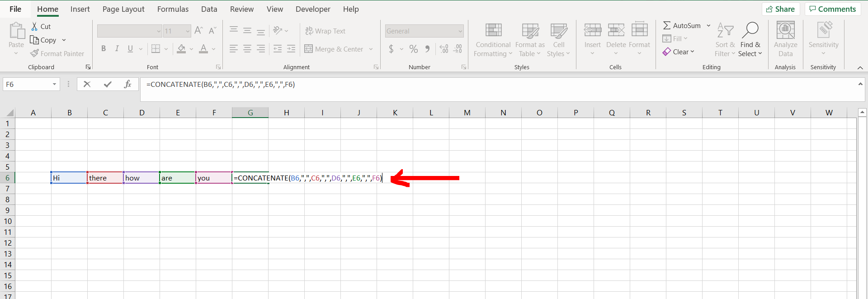The image size is (868, 299).
Task: Click the Middle Align icon
Action: coord(247,31)
